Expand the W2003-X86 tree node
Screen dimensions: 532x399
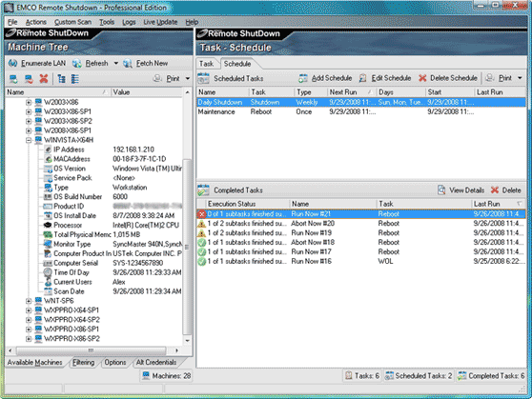(29, 103)
